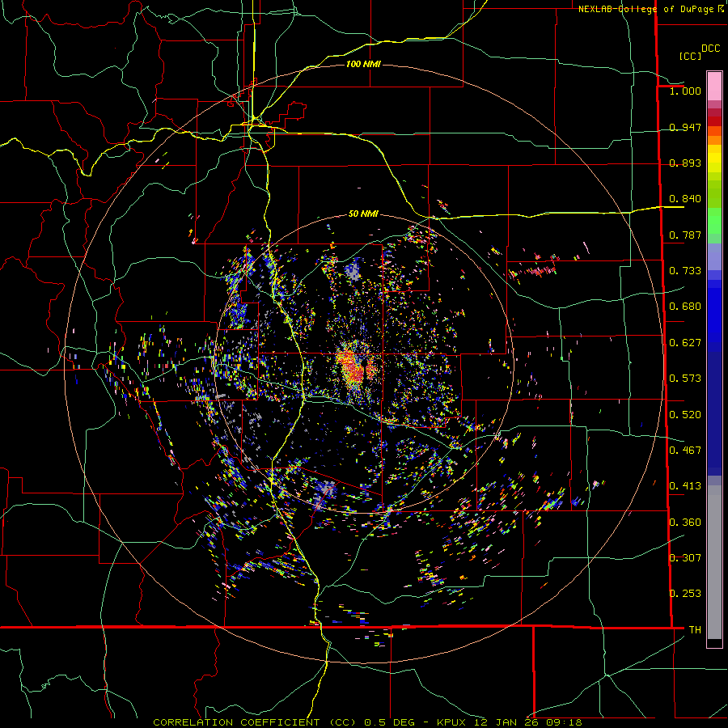Click the TH threshold label on scale
The height and width of the screenshot is (728, 728).
click(x=695, y=629)
